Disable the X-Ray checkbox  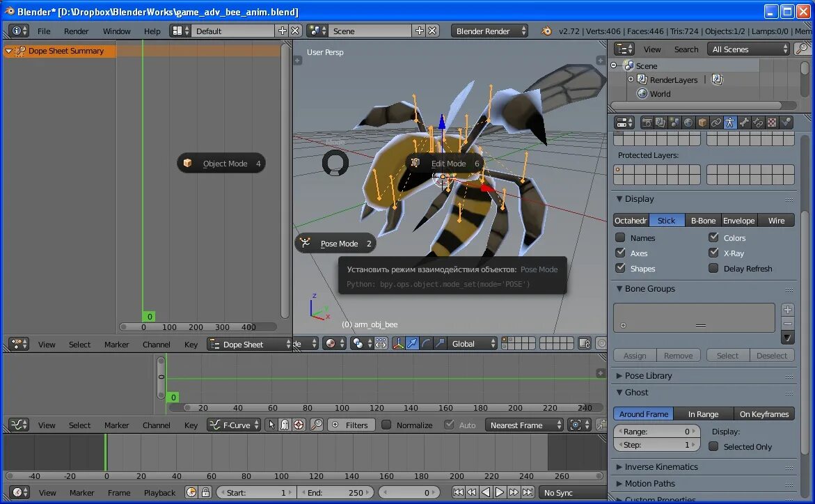(713, 253)
